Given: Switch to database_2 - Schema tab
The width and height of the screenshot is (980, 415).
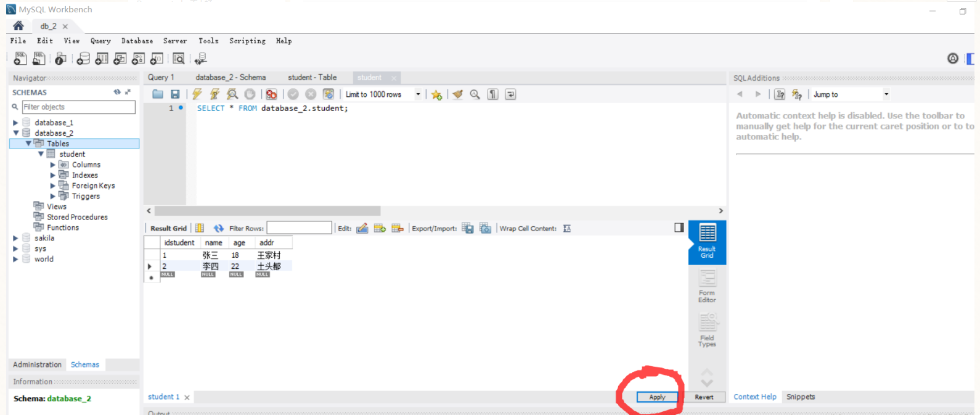Looking at the screenshot, I should tap(231, 78).
